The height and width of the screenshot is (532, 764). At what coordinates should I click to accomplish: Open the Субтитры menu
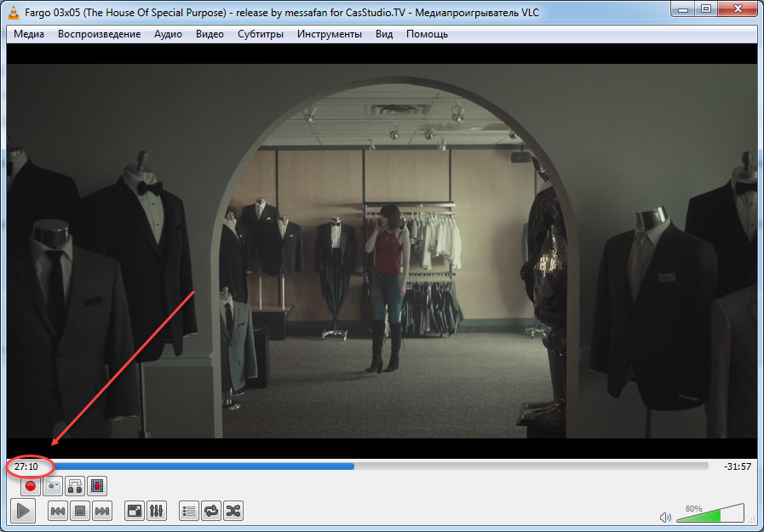[x=260, y=34]
